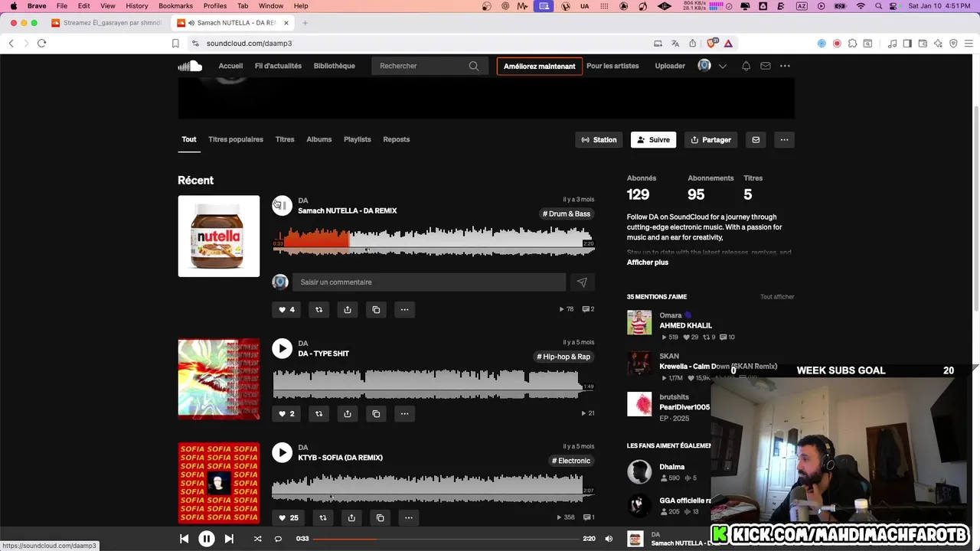Skip to previous track in player bar
This screenshot has height=551, width=980.
coord(184,539)
